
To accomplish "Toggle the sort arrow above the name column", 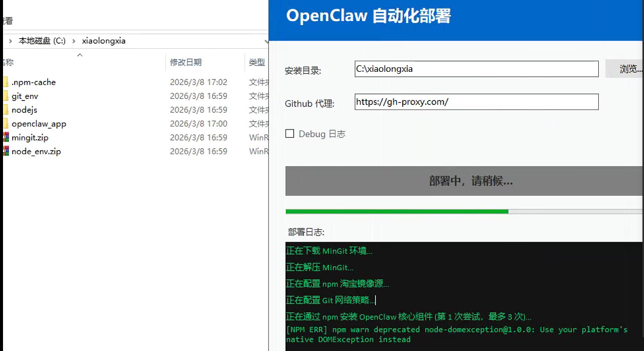I will click(79, 55).
